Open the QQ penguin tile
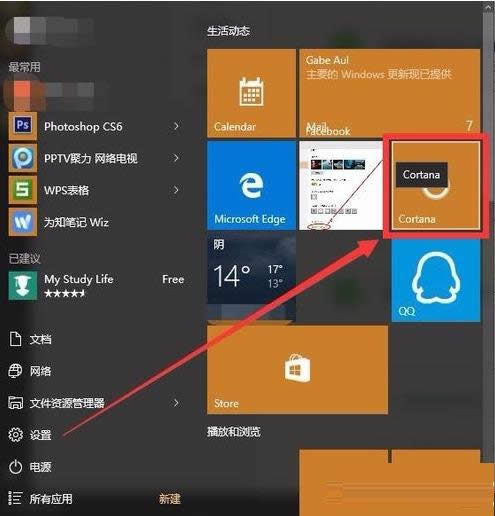The image size is (495, 516). click(x=436, y=280)
